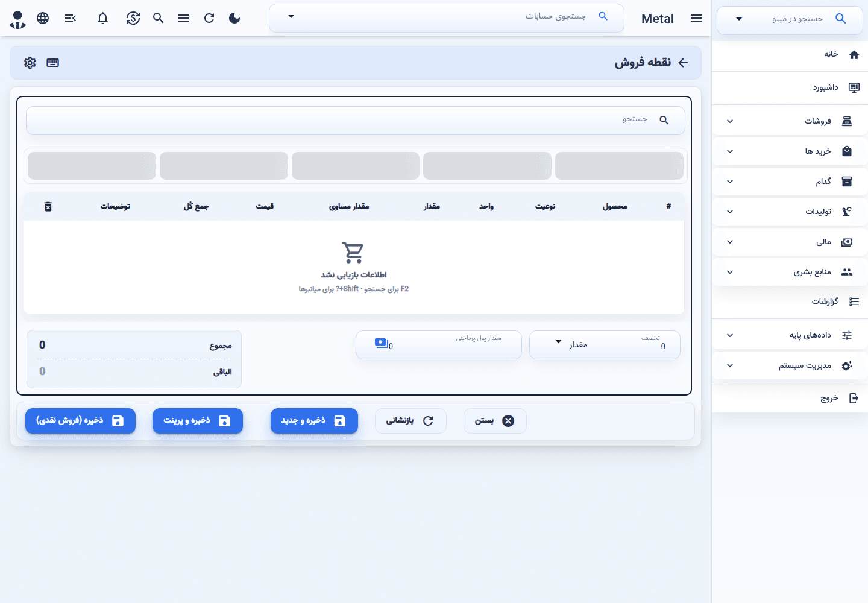Go back with arrow beside نقطه فروش
The width and height of the screenshot is (868, 603).
tap(683, 63)
